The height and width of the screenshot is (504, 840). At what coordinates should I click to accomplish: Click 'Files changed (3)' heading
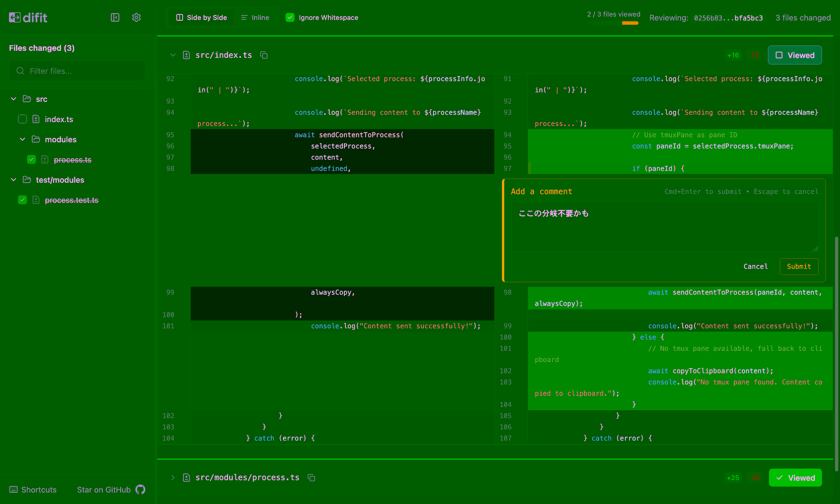[42, 48]
